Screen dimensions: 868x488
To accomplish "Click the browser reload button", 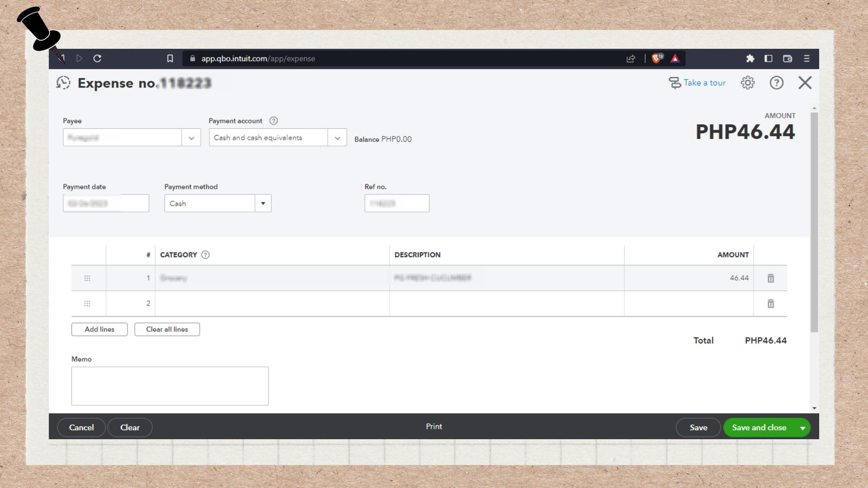I will click(x=97, y=58).
